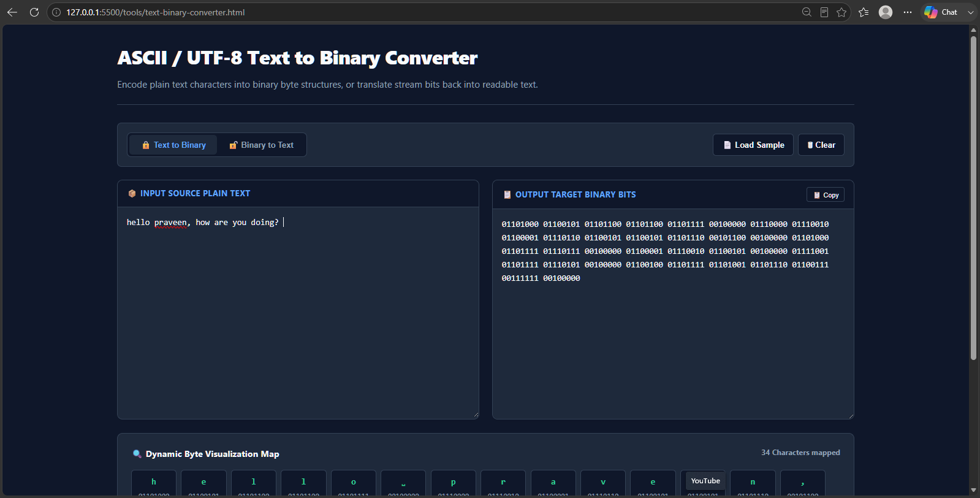The image size is (980, 498).
Task: Click the "Dynamic Byte Visualization Map" heading
Action: pos(212,454)
